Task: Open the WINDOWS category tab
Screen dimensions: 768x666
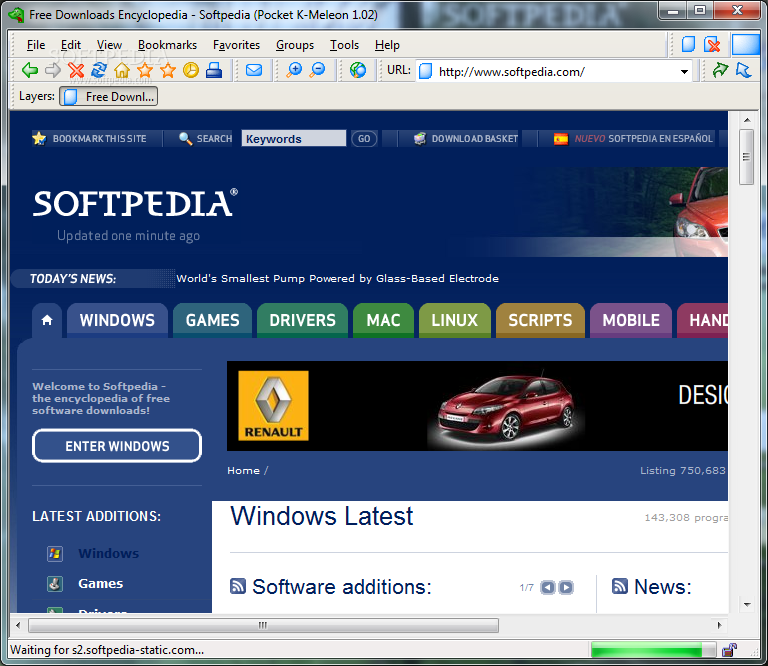Action: pos(117,320)
